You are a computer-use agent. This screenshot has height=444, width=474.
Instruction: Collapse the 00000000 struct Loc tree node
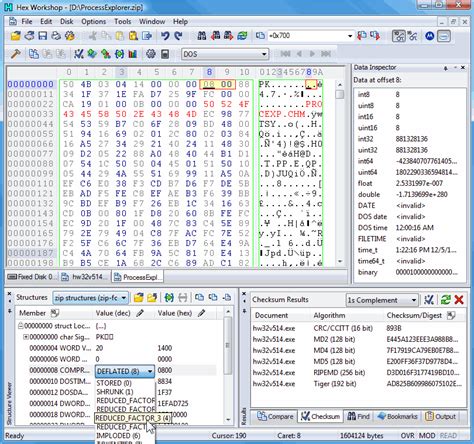tap(20, 326)
